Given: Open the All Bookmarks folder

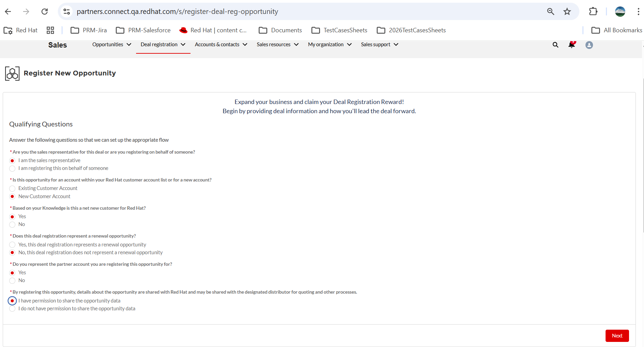Looking at the screenshot, I should (617, 30).
